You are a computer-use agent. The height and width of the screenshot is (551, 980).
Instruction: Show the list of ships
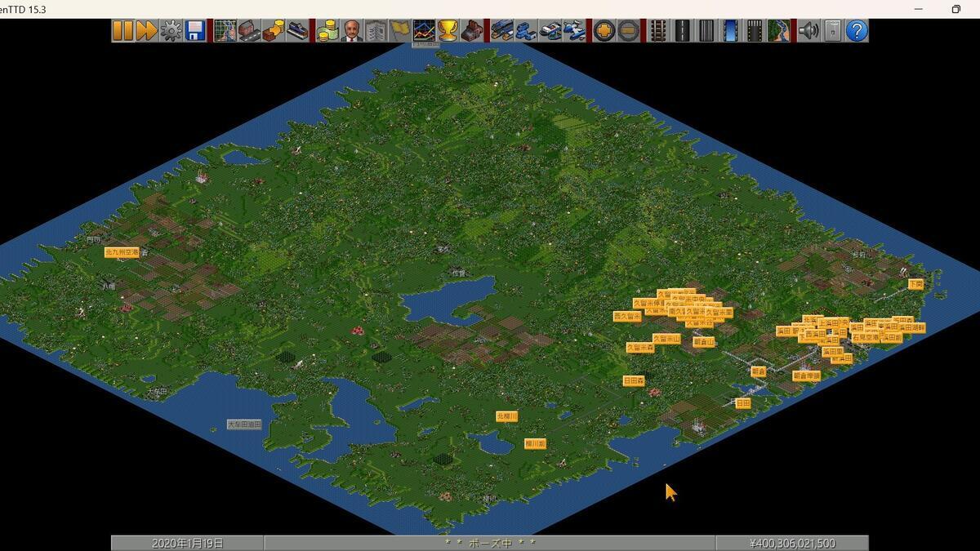click(550, 31)
